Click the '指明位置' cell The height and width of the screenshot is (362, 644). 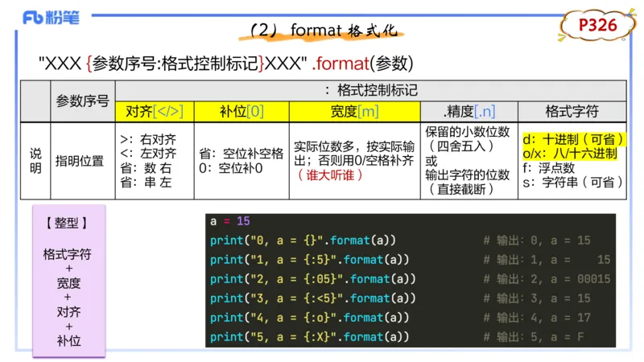click(79, 161)
